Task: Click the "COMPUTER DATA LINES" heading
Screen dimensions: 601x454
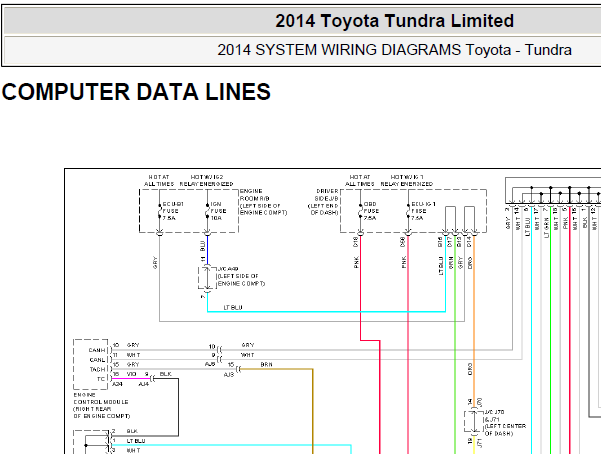Action: 136,92
